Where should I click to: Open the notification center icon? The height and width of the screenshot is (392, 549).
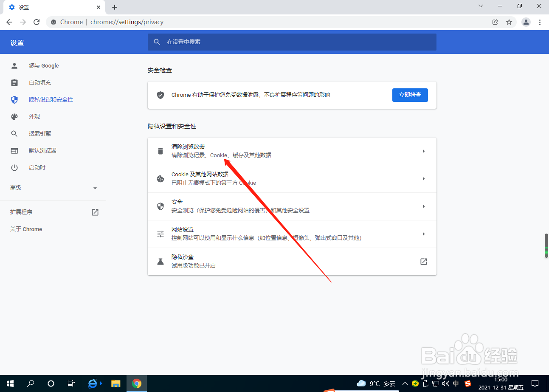(x=535, y=384)
